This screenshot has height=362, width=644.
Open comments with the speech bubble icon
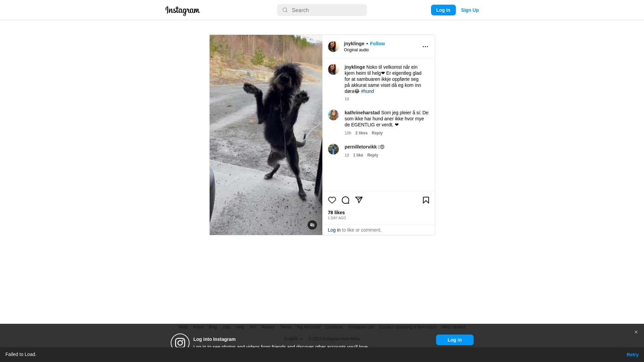coord(345,200)
